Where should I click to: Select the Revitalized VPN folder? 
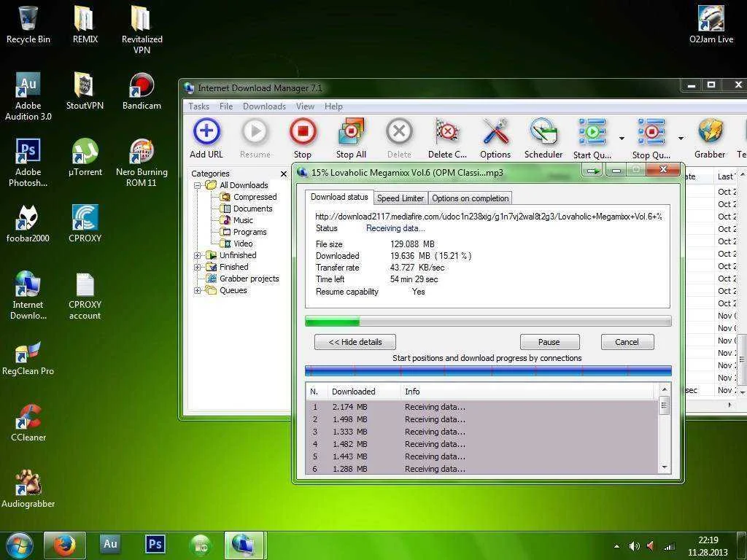pyautogui.click(x=142, y=29)
